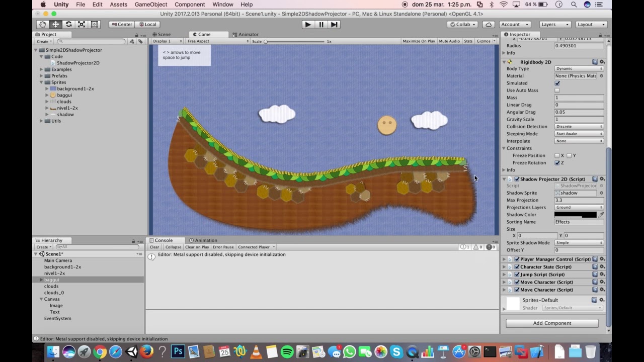Select the Scale tool in toolbar
The height and width of the screenshot is (362, 644).
coord(82,24)
